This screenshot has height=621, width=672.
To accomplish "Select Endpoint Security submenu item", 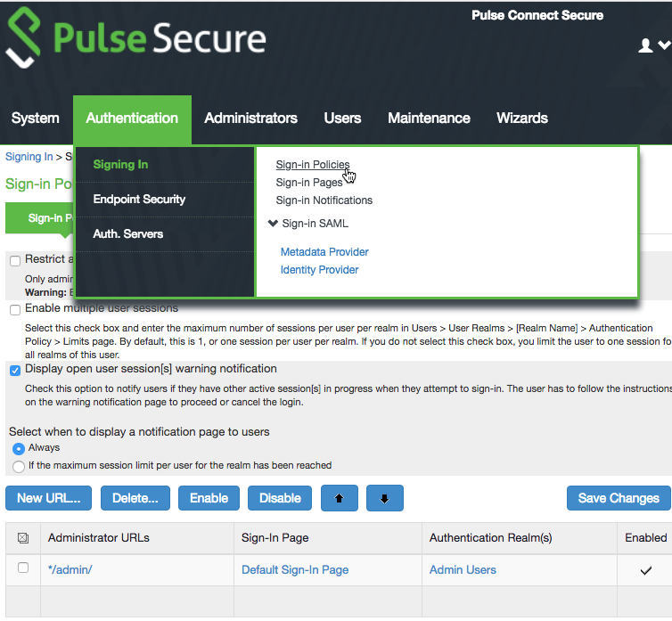I will 139,200.
